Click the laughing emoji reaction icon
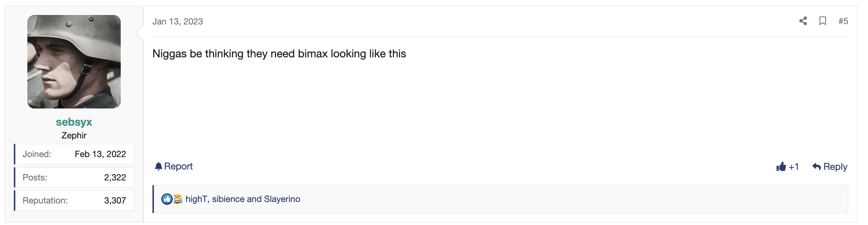Screen dimensions: 868x225 click(178, 199)
